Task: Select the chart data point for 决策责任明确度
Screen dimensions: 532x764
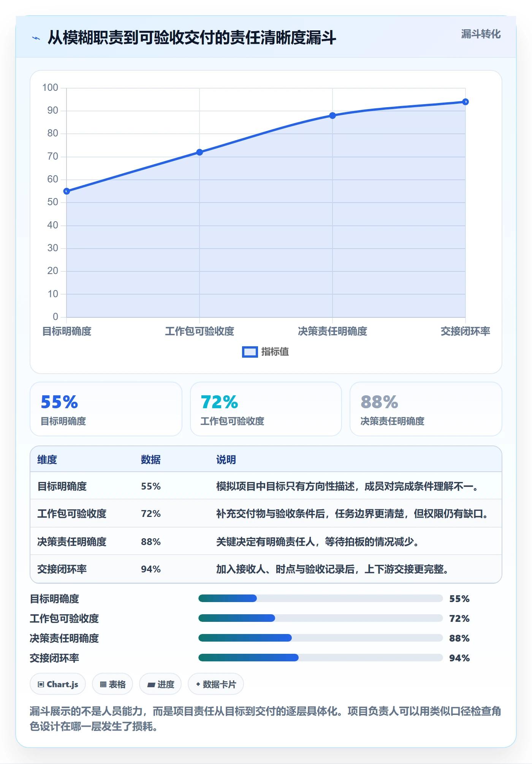Action: [x=332, y=116]
